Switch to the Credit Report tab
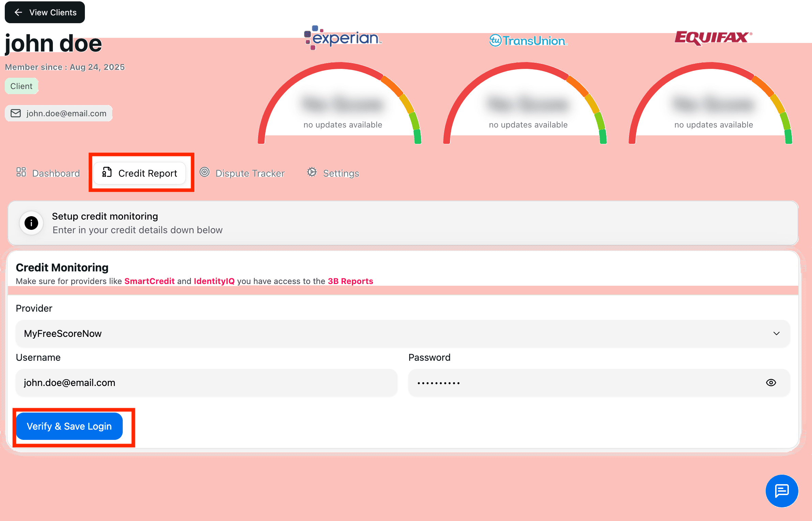The width and height of the screenshot is (812, 521). (140, 173)
